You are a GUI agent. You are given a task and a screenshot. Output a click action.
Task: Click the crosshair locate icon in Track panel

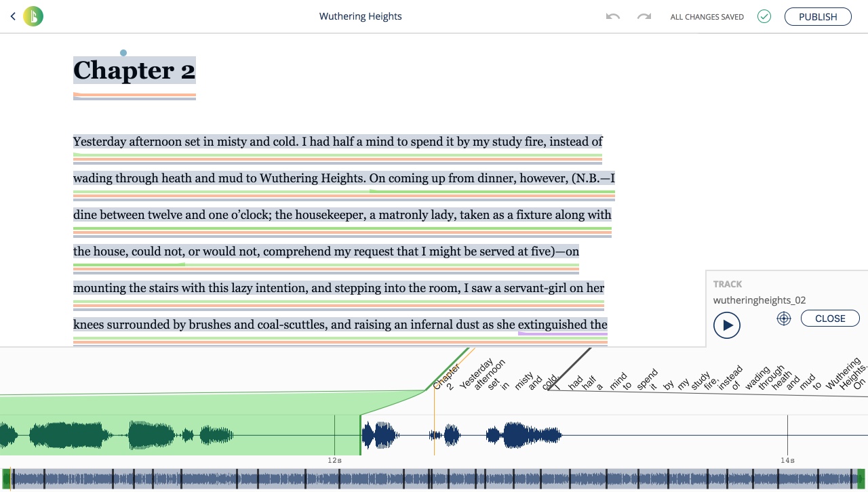pyautogui.click(x=784, y=319)
